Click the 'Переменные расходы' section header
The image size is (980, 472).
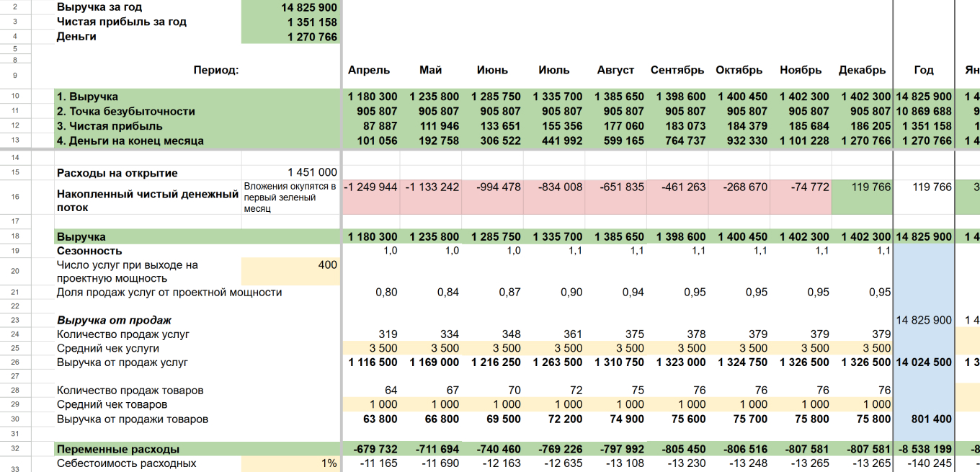[x=118, y=449]
